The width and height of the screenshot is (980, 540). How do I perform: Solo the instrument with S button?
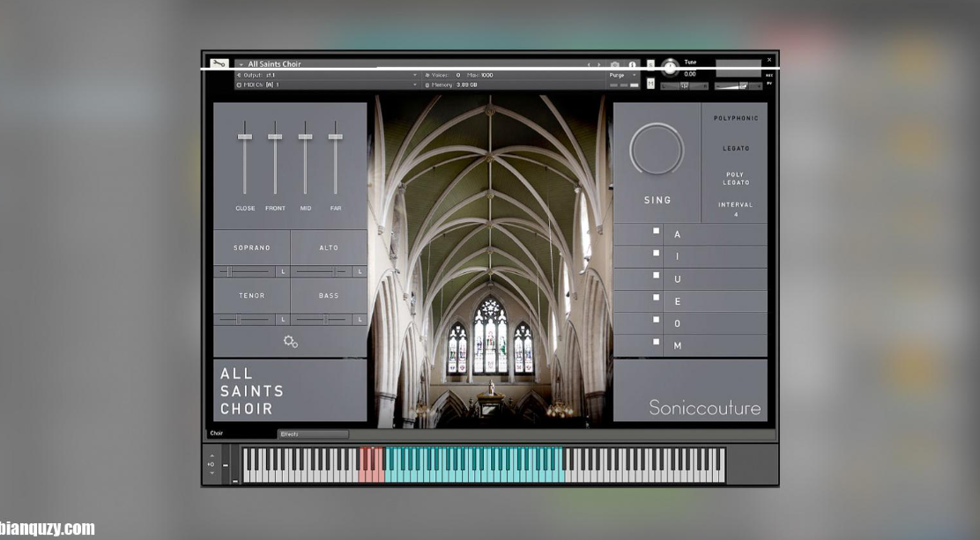coord(650,65)
